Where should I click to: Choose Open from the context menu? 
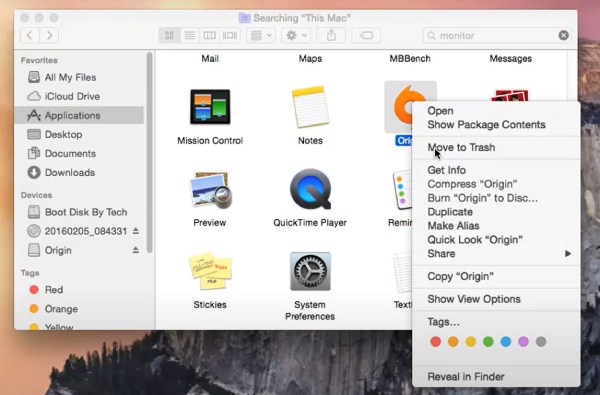(x=496, y=111)
